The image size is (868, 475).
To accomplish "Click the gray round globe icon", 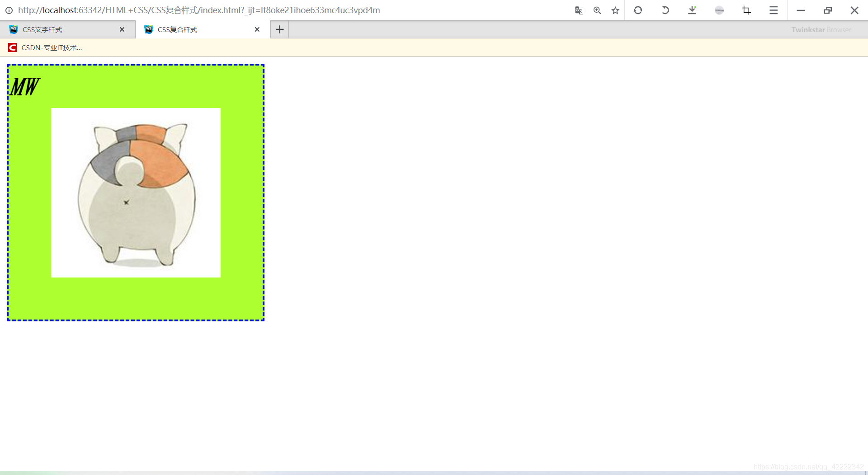I will 719,10.
